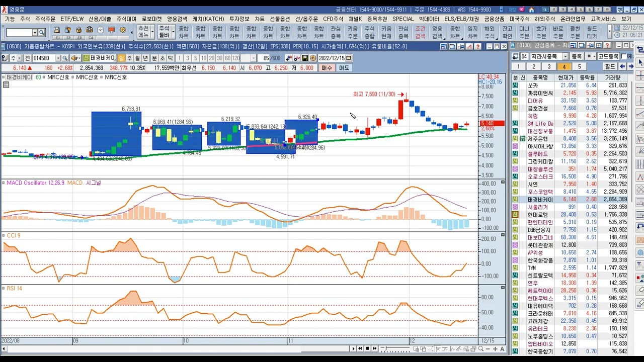Image resolution: width=644 pixels, height=362 pixels.
Task: Click the play button on chart bottom controls
Action: [354, 348]
